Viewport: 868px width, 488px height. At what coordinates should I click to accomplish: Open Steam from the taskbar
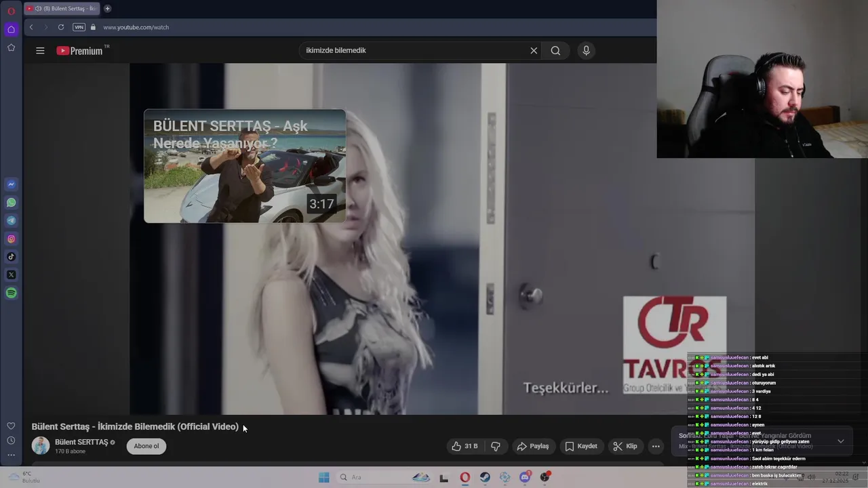click(x=485, y=477)
